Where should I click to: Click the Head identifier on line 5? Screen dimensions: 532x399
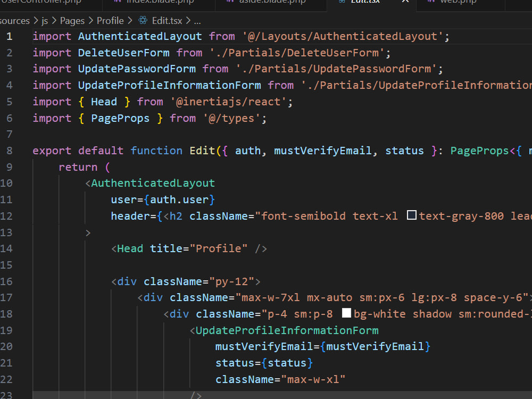coord(104,102)
